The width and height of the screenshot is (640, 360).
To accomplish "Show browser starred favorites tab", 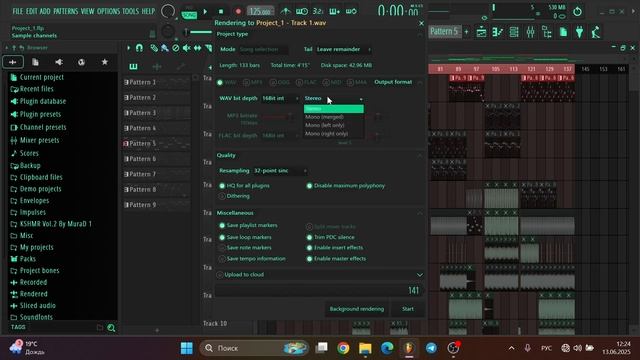I will coord(104,62).
